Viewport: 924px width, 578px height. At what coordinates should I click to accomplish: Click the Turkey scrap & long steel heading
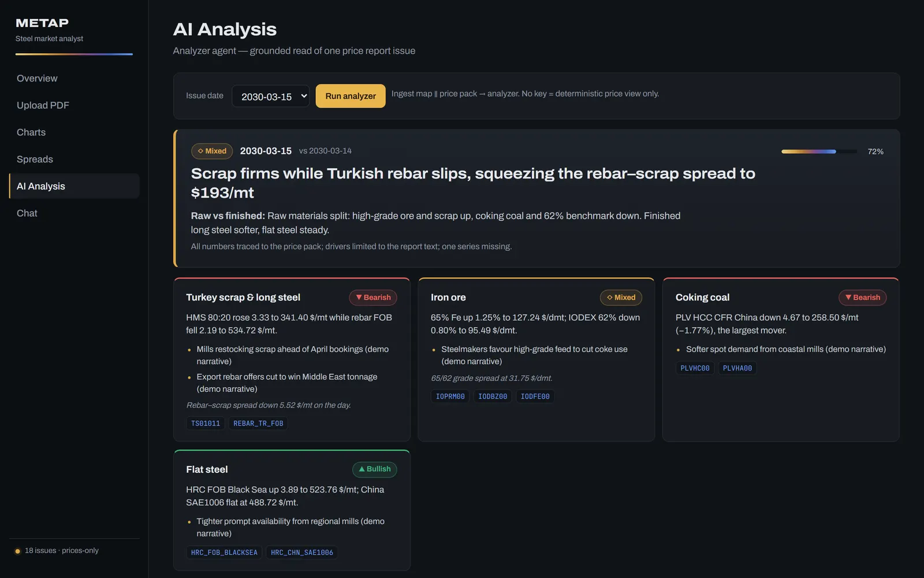[x=243, y=298]
